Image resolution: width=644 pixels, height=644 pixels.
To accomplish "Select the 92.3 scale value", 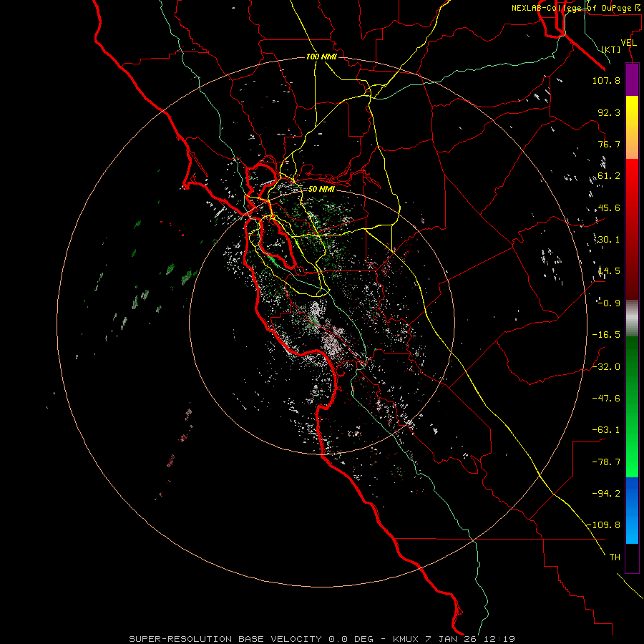I will 609,112.
